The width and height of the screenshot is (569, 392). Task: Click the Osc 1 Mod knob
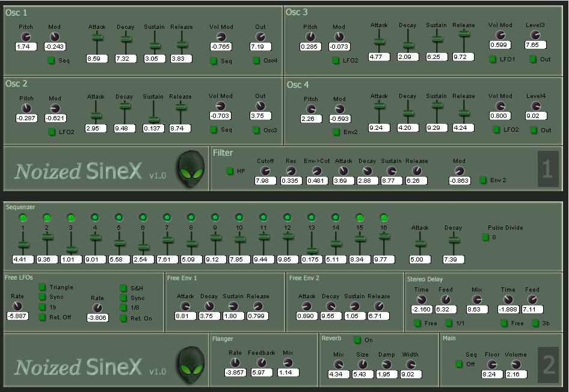click(54, 37)
